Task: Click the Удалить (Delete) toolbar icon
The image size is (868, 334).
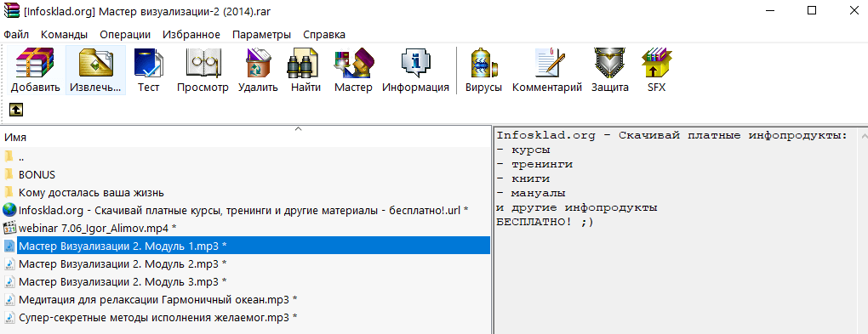Action: coord(258,63)
